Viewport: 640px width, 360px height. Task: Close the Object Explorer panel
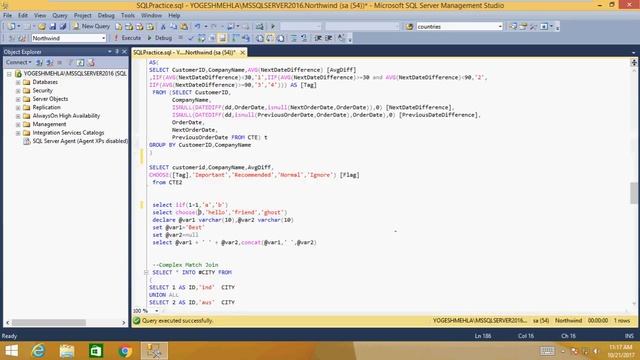124,52
